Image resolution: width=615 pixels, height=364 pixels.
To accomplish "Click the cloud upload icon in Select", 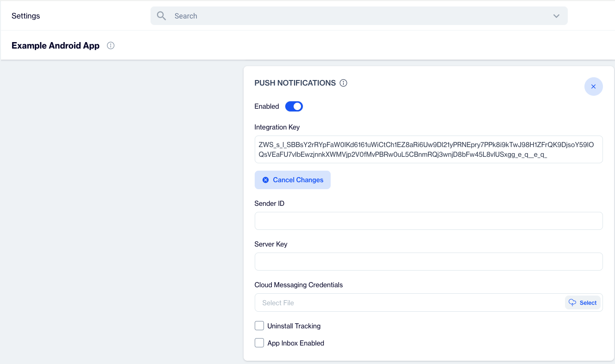I will pos(572,302).
